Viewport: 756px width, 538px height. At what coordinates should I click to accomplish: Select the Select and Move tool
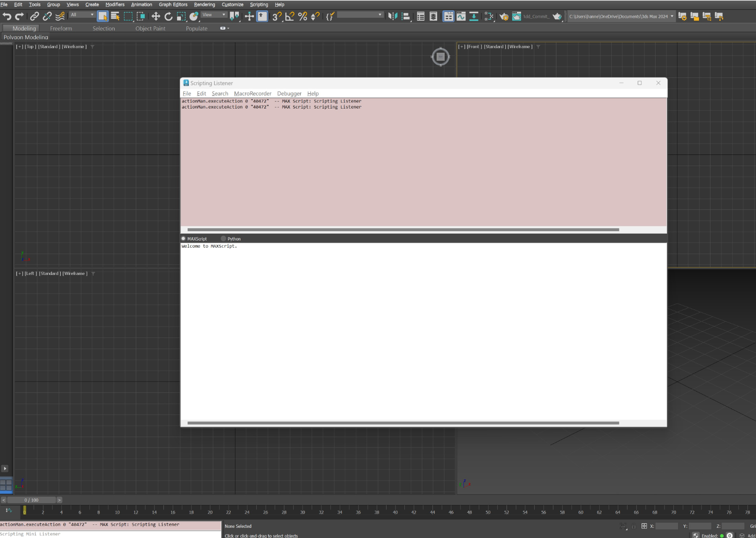tap(156, 16)
